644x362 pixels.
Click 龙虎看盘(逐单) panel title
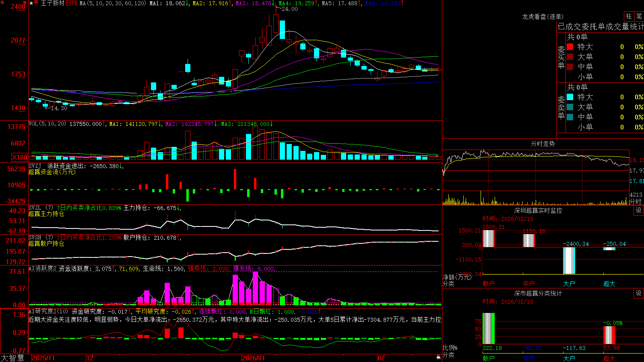coord(543,16)
